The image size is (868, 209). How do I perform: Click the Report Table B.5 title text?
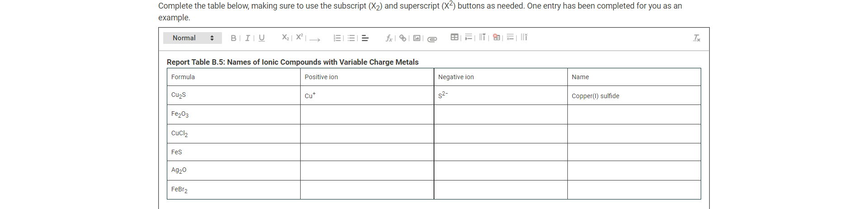tap(292, 62)
